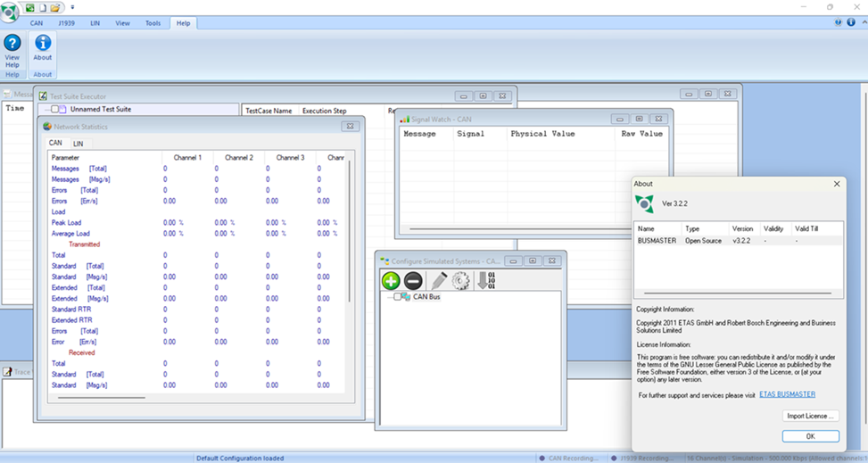The image size is (868, 463).
Task: Open the BUSMASTER application menu logo button
Action: (x=10, y=12)
